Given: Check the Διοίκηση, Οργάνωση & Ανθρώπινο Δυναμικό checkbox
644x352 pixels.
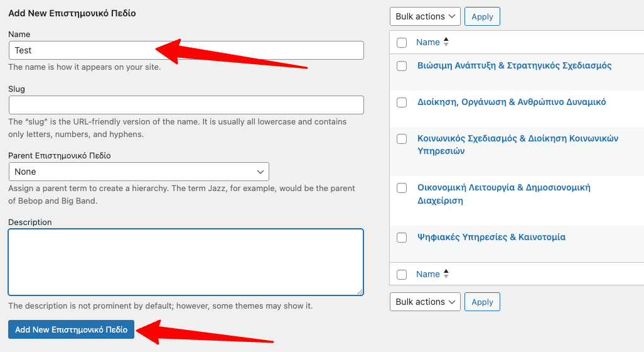Looking at the screenshot, I should click(x=402, y=102).
